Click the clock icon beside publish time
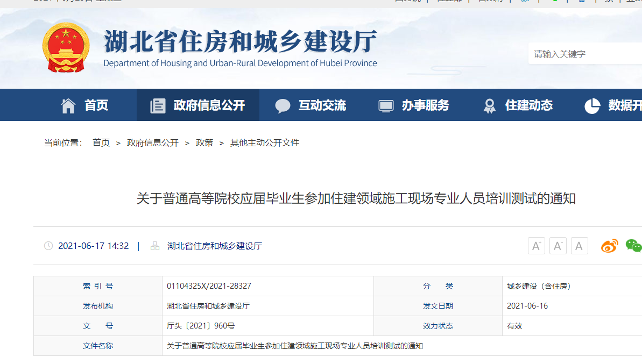This screenshot has width=642, height=364. (48, 246)
